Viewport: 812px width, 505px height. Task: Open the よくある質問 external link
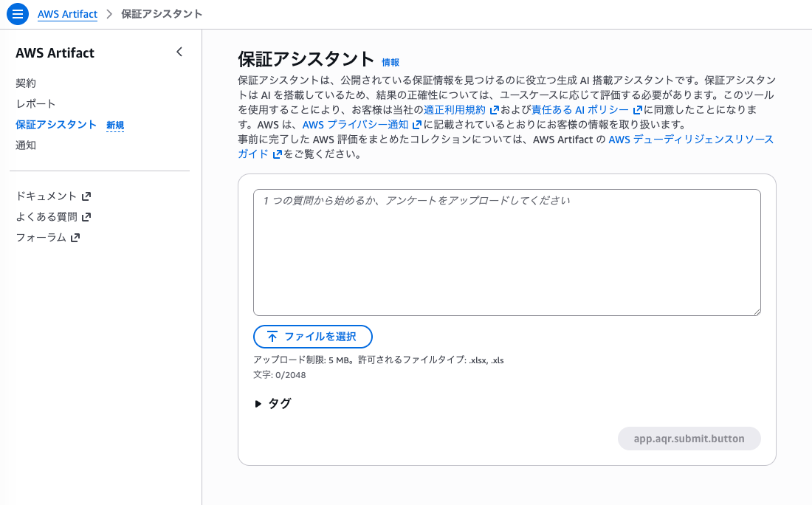click(53, 216)
